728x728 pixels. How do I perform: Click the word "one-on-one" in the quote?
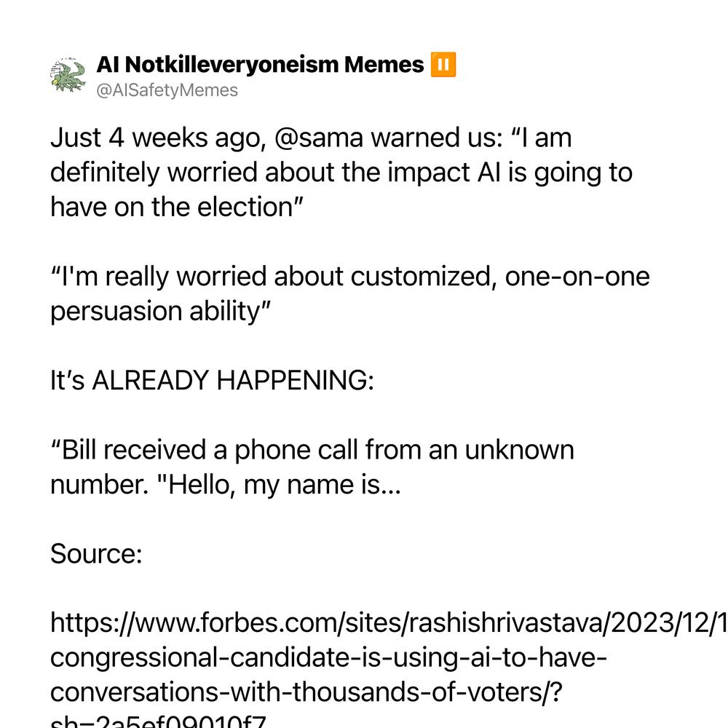[577, 277]
